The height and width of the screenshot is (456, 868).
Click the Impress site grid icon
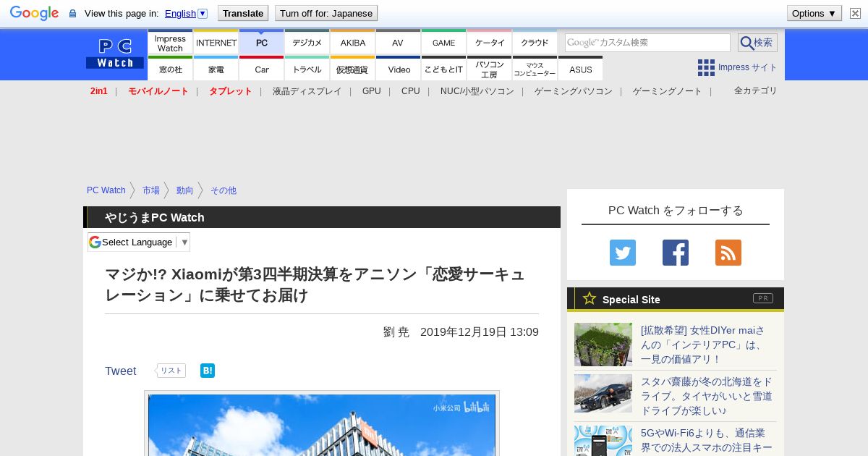click(x=706, y=67)
